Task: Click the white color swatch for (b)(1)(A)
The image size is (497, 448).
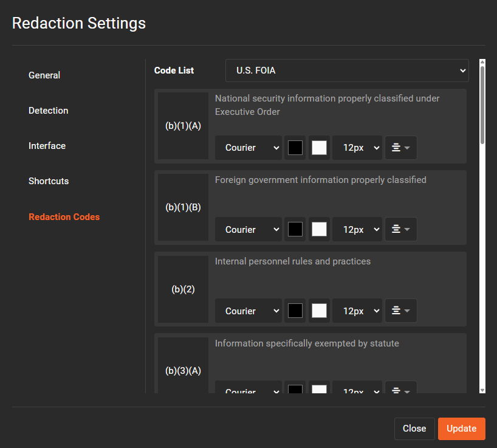Action: coord(319,148)
